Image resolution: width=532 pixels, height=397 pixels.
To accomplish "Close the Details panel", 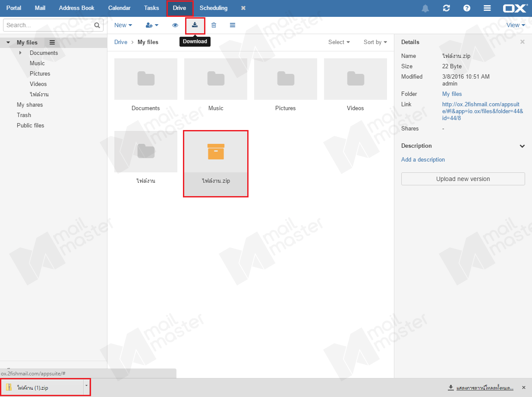I will 523,42.
